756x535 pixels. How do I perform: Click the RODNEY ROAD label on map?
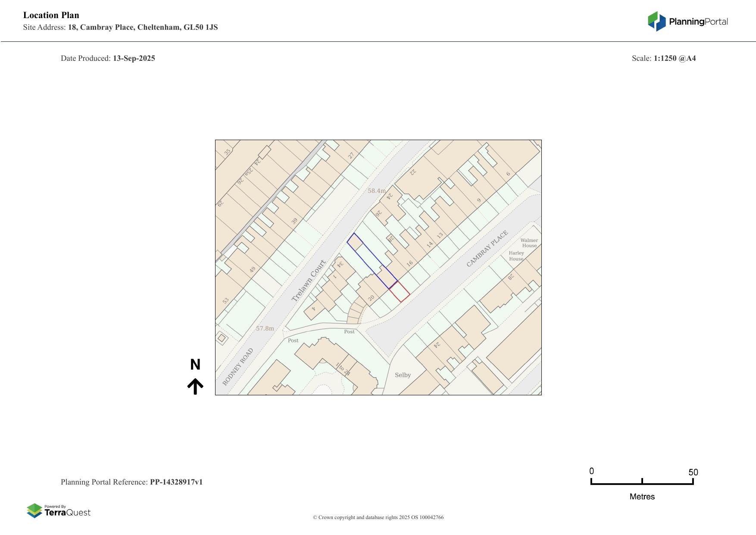[x=237, y=367]
